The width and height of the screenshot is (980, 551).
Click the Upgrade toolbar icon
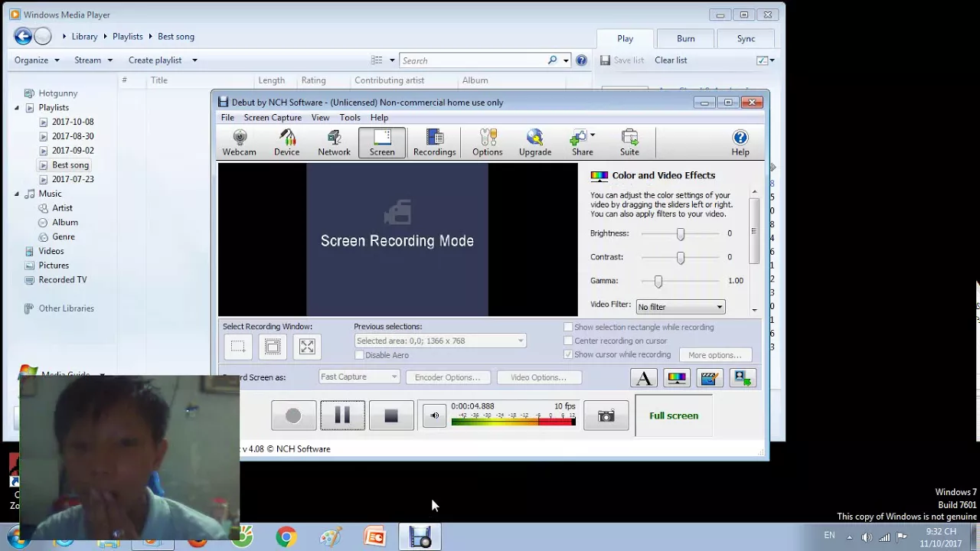(x=534, y=143)
